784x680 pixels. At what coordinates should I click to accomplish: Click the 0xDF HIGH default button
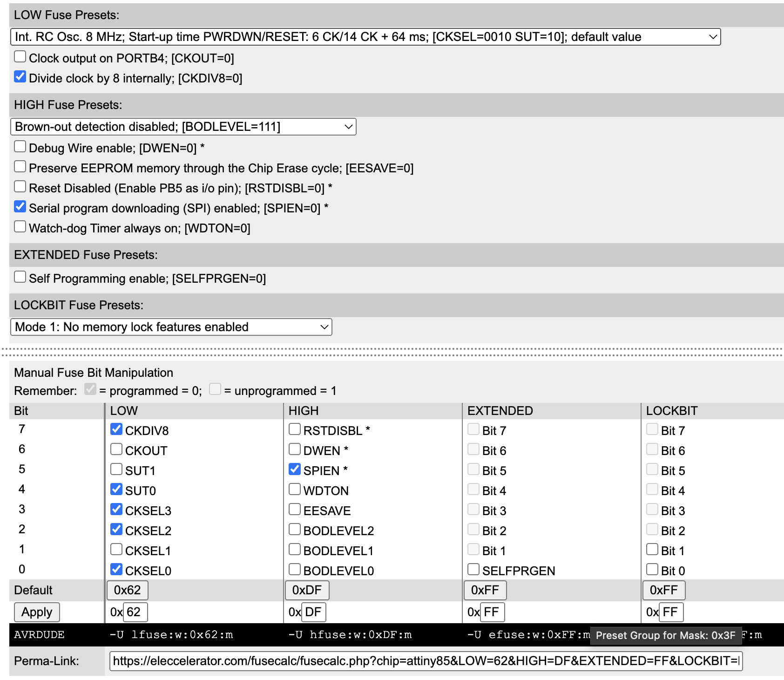(x=307, y=591)
